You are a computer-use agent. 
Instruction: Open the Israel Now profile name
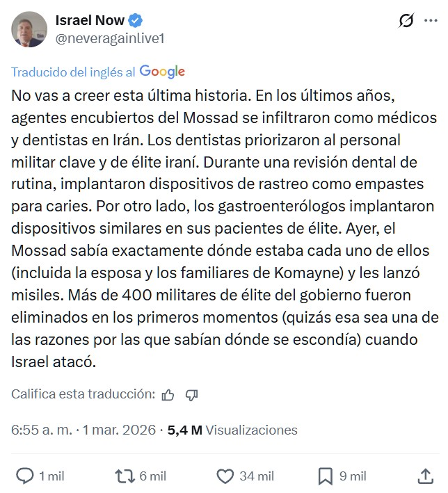pyautogui.click(x=90, y=21)
